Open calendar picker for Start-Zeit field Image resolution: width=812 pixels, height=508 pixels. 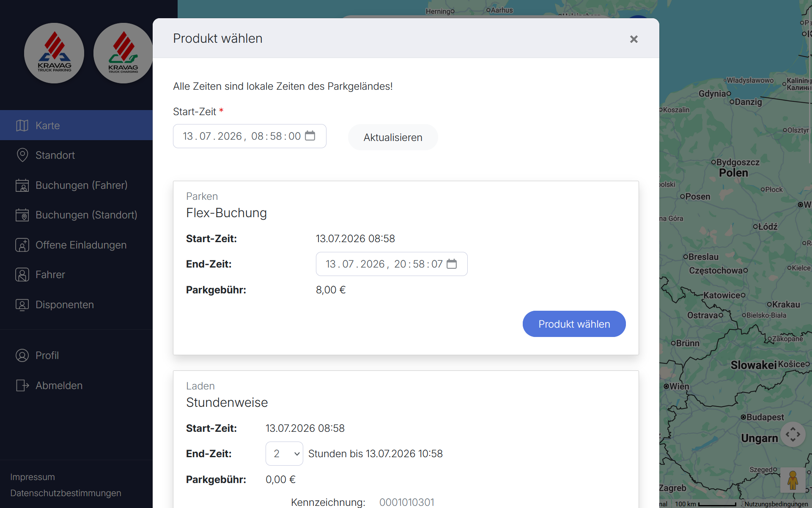tap(310, 135)
